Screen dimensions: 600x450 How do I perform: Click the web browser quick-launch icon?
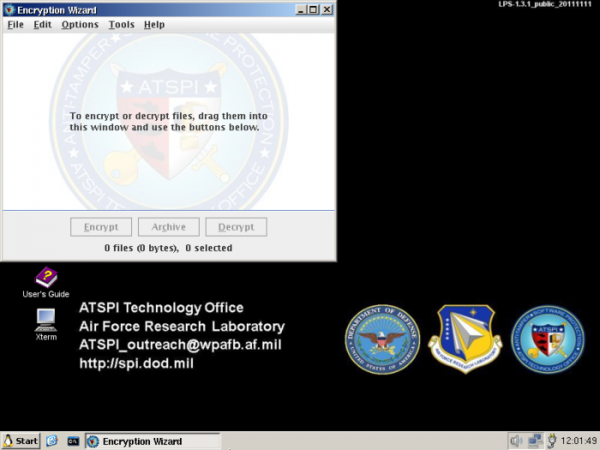coord(52,441)
